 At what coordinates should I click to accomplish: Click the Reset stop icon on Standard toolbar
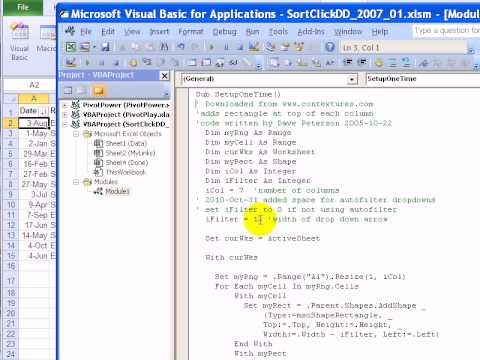click(x=240, y=47)
